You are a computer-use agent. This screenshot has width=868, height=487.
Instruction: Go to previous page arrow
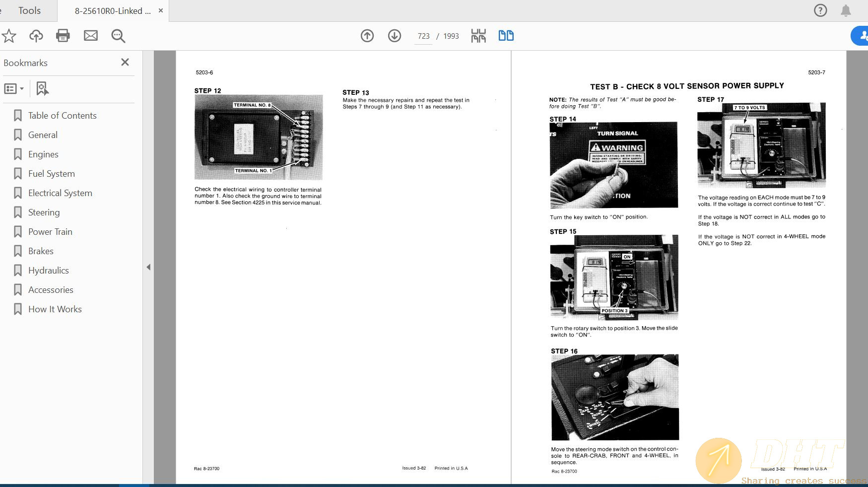(x=367, y=36)
